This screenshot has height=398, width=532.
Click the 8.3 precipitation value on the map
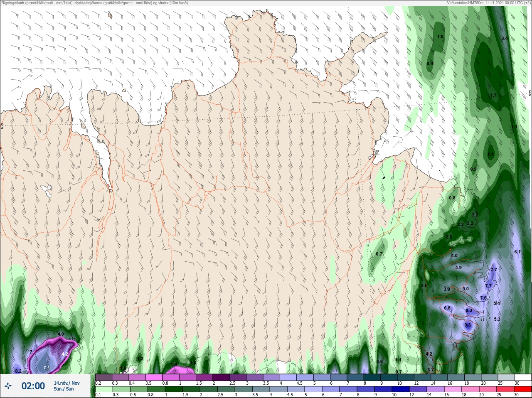point(469,310)
